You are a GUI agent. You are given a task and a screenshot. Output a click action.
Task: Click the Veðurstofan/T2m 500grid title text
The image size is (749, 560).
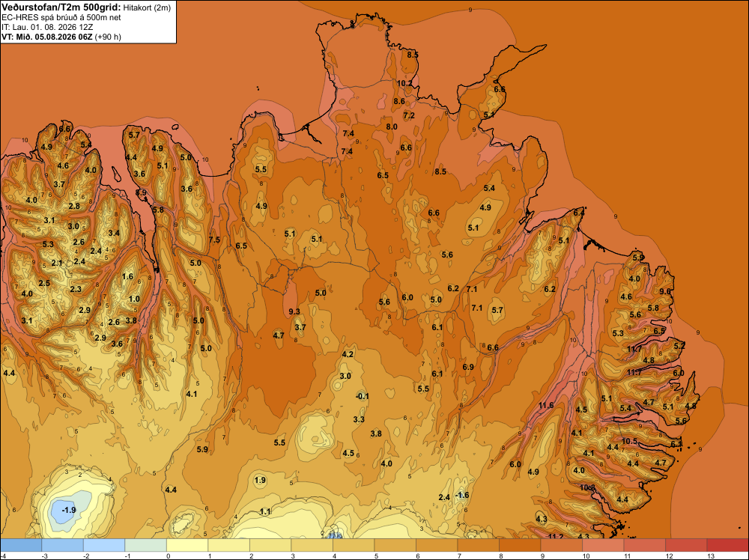pos(61,7)
